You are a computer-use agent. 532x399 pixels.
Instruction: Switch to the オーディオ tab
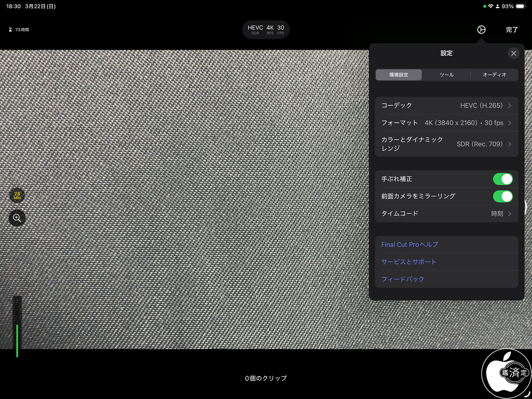coord(494,75)
